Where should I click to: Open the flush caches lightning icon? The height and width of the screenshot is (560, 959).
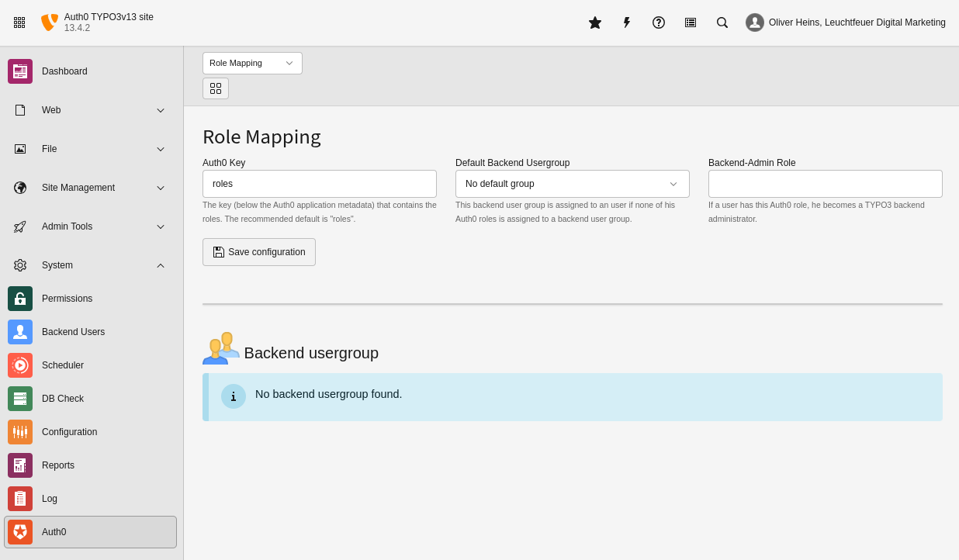point(627,22)
